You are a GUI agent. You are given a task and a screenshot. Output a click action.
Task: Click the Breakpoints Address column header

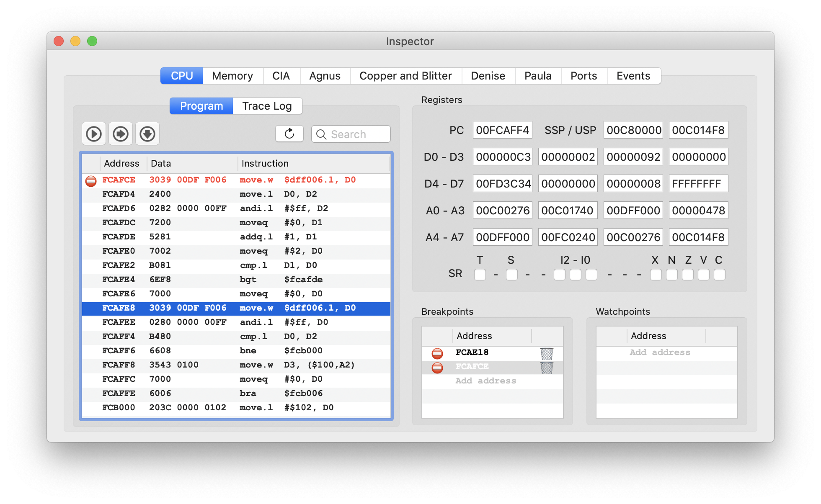(492, 336)
